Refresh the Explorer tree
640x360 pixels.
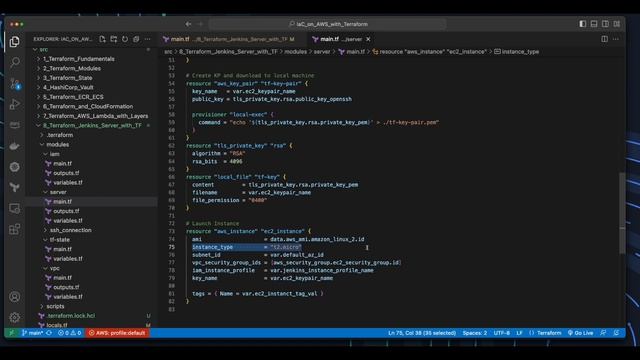(125, 39)
